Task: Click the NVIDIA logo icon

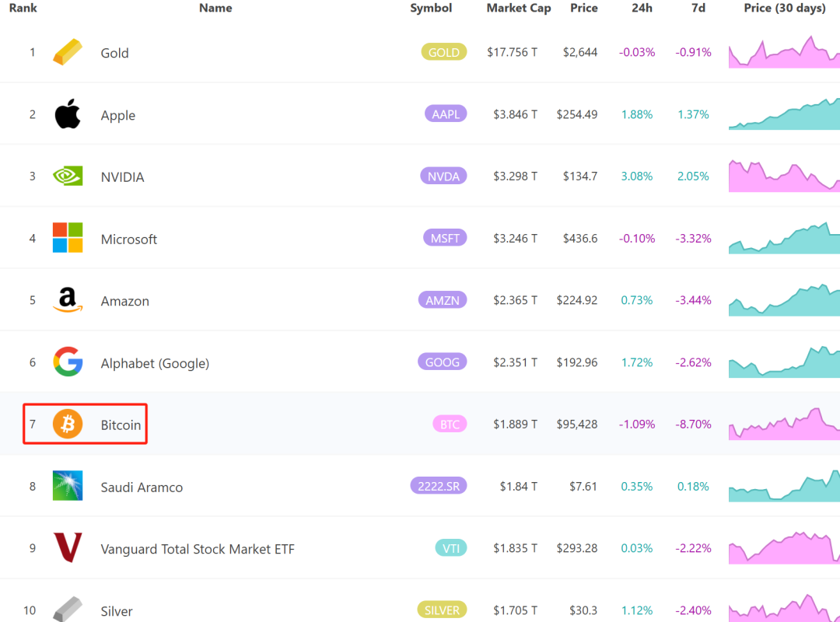Action: 68,176
